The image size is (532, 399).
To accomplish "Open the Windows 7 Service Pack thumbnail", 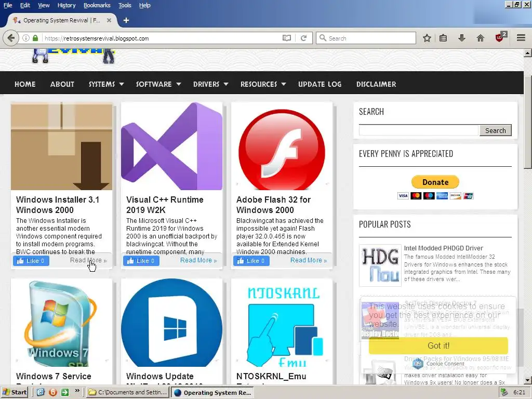I will [x=61, y=323].
